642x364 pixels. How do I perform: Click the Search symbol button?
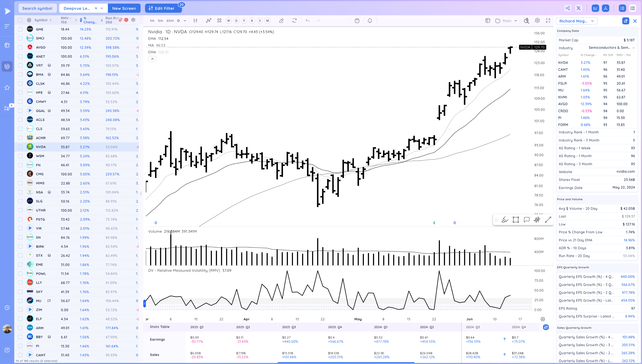(x=37, y=8)
